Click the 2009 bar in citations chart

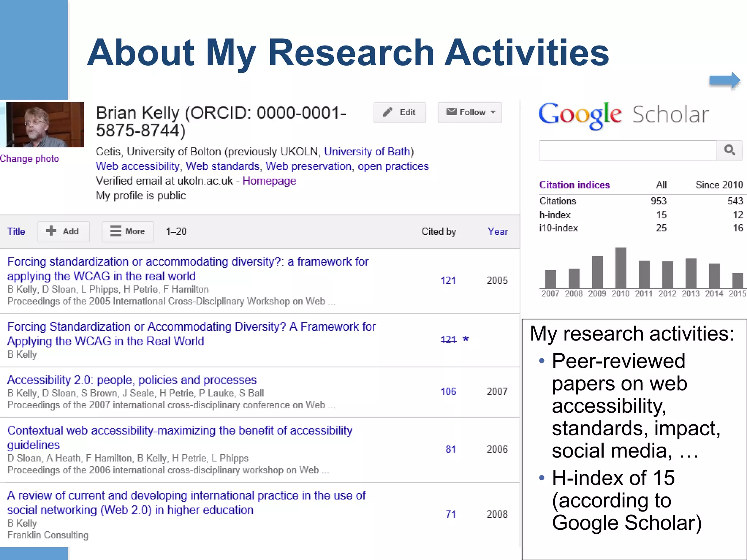click(597, 272)
